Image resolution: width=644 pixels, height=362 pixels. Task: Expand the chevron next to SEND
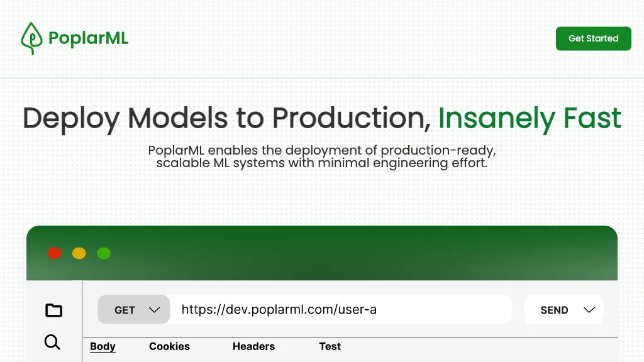tap(589, 310)
